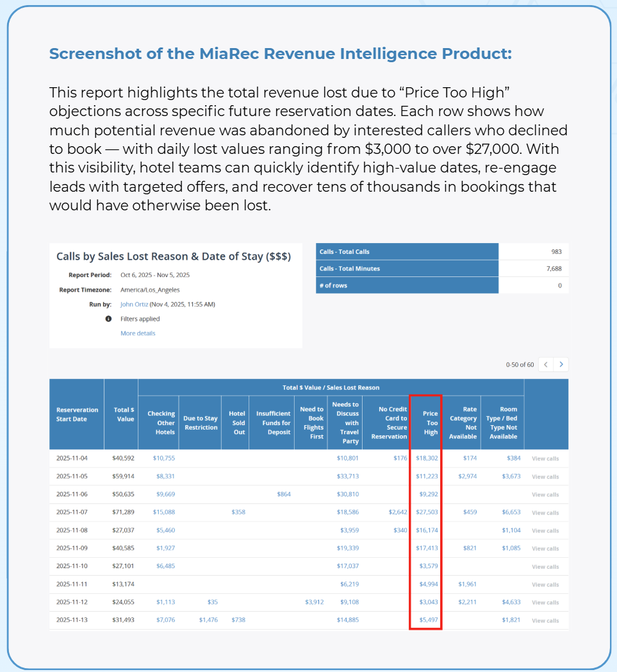Click the $2,642 No Credit Card value
Viewport: 617px width, 672px height.
397,512
